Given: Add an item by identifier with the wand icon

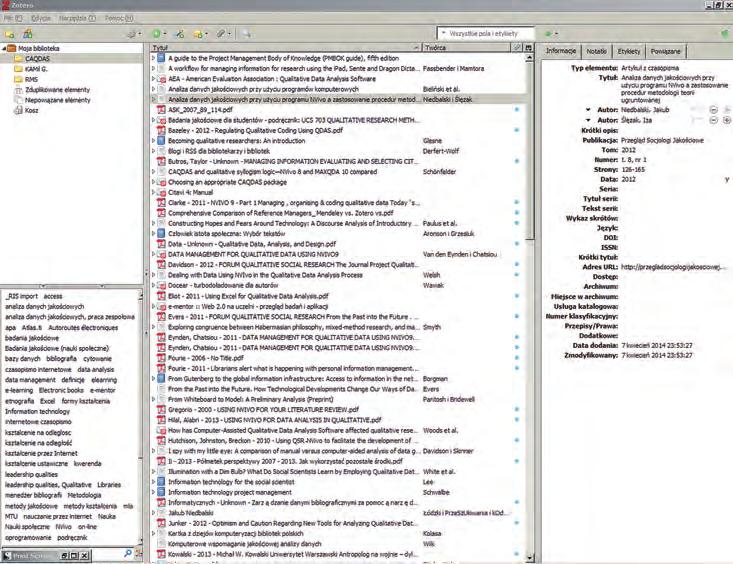Looking at the screenshot, I should (180, 34).
